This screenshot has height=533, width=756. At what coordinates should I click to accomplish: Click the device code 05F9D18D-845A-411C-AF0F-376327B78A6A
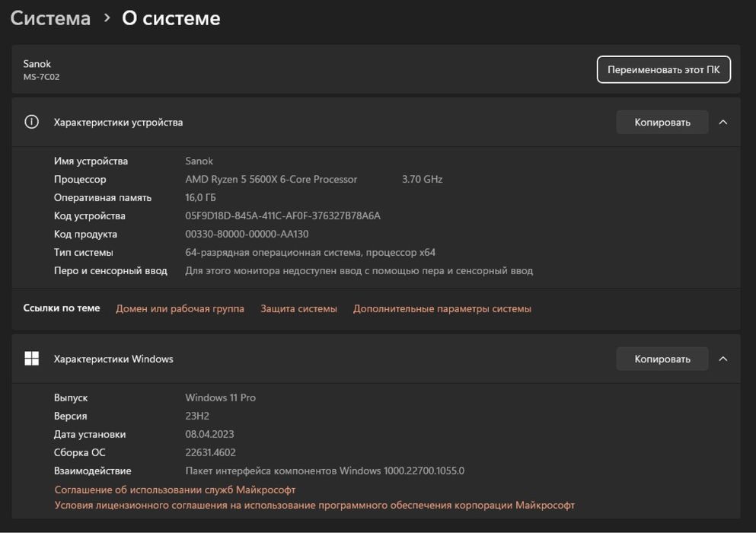coord(282,216)
